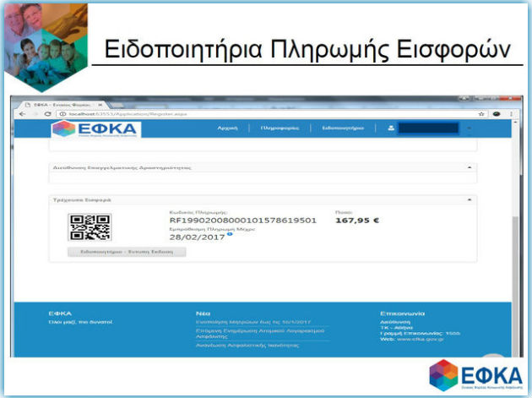Open the Αρχική navigation item

click(x=227, y=128)
